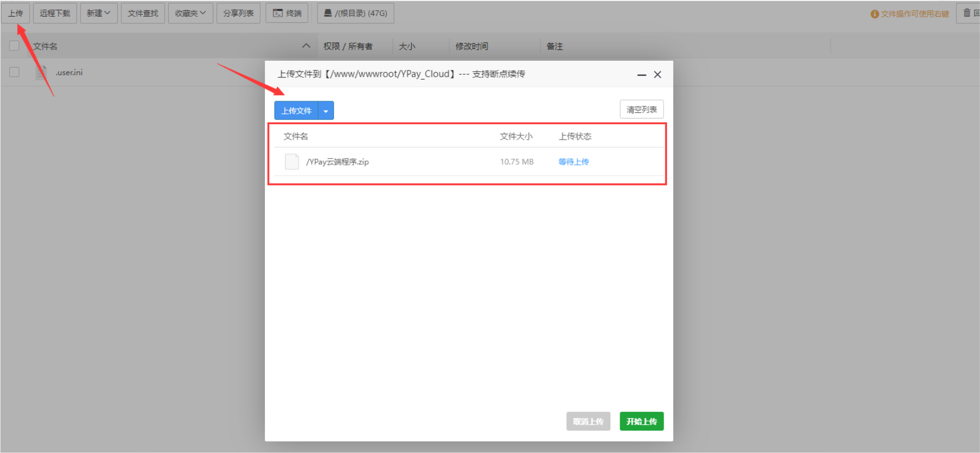This screenshot has width=980, height=453.
Task: Expand the 新建 dropdown menu
Action: pyautogui.click(x=98, y=13)
